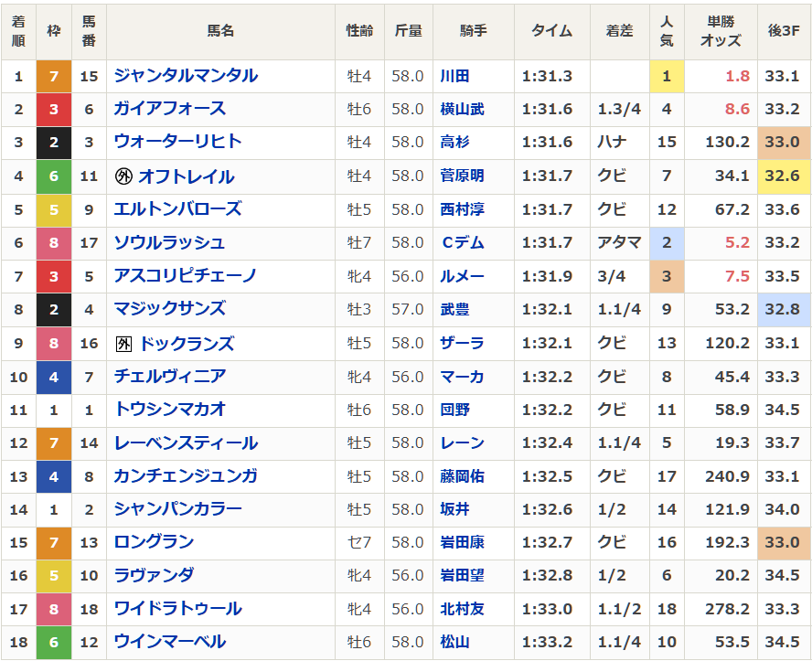Click the blue-highlighted 32.8 last 3F cell
The width and height of the screenshot is (812, 661).
pos(783,309)
